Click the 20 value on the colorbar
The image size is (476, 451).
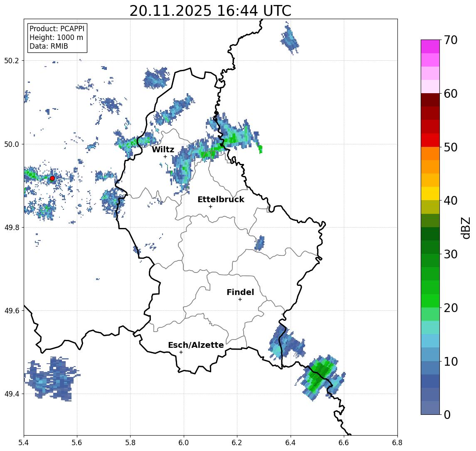450,308
